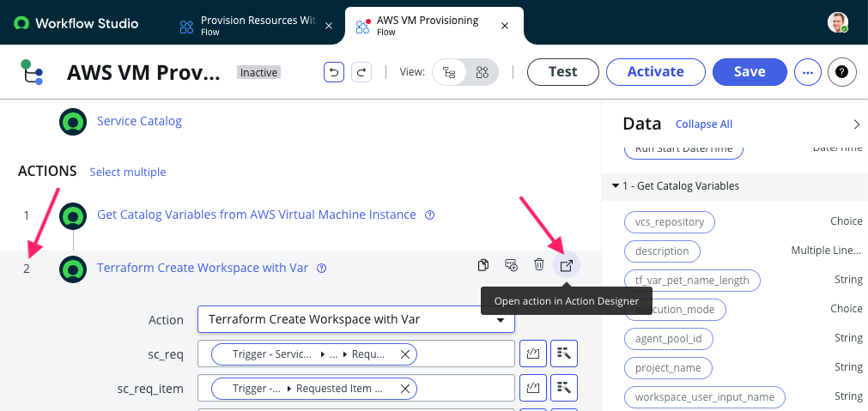This screenshot has height=411, width=868.
Task: Click Collapse All in Data panel
Action: tap(704, 124)
